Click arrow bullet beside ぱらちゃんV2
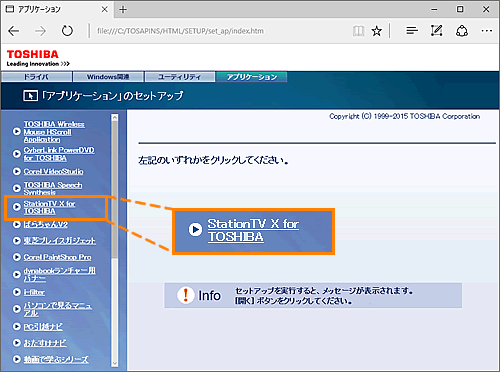The width and height of the screenshot is (500, 372). (16, 224)
